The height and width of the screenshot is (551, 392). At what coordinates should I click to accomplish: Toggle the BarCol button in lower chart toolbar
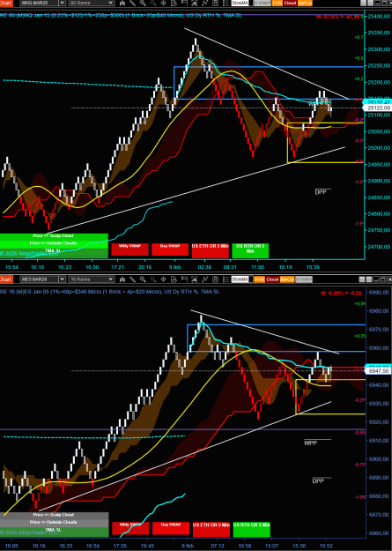click(x=286, y=279)
